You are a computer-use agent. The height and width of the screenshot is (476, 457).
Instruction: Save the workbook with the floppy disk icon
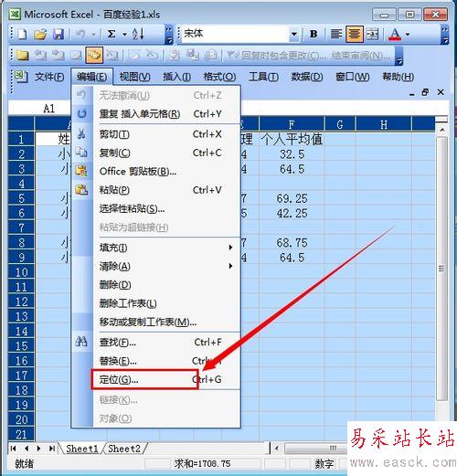[x=58, y=34]
